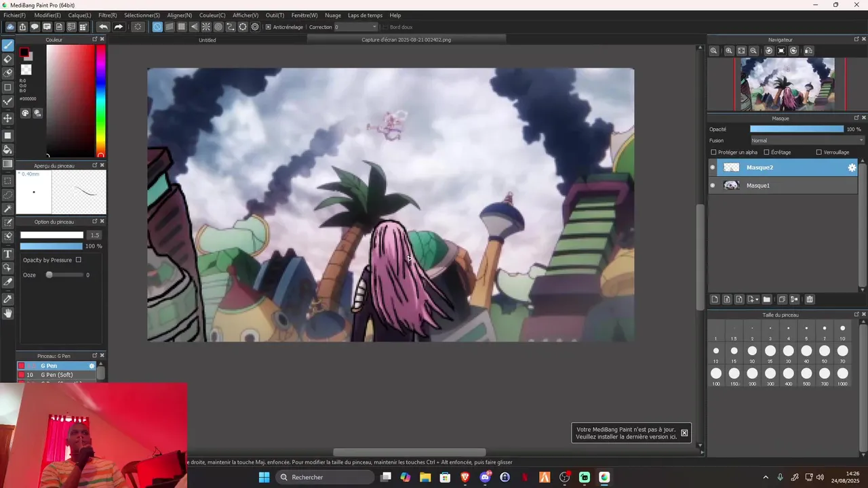Enable the Écrêtage checkbox
This screenshot has width=868, height=488.
click(x=766, y=152)
